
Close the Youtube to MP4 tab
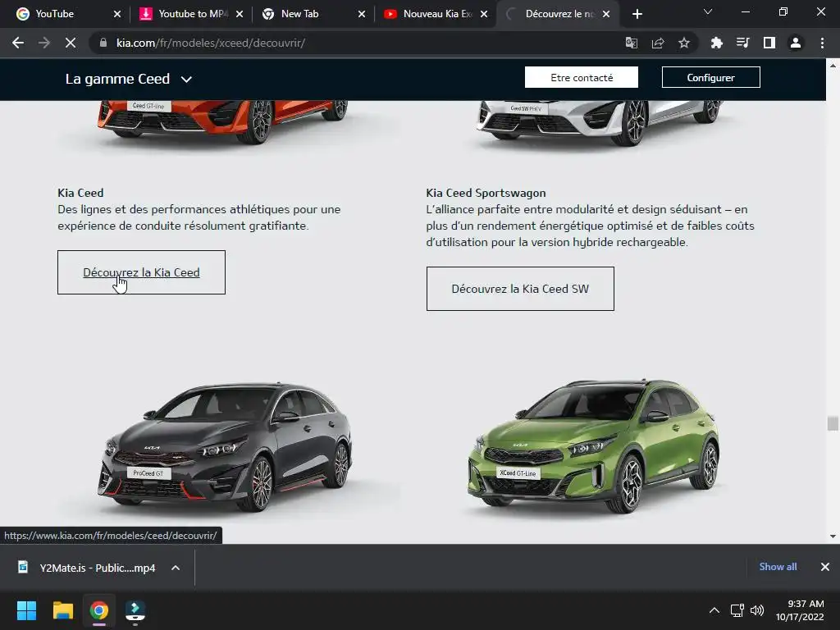tap(240, 14)
